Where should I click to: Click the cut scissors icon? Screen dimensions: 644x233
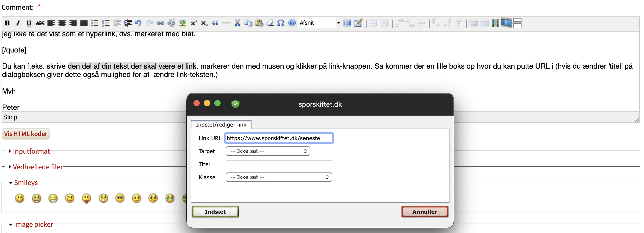coord(237,23)
